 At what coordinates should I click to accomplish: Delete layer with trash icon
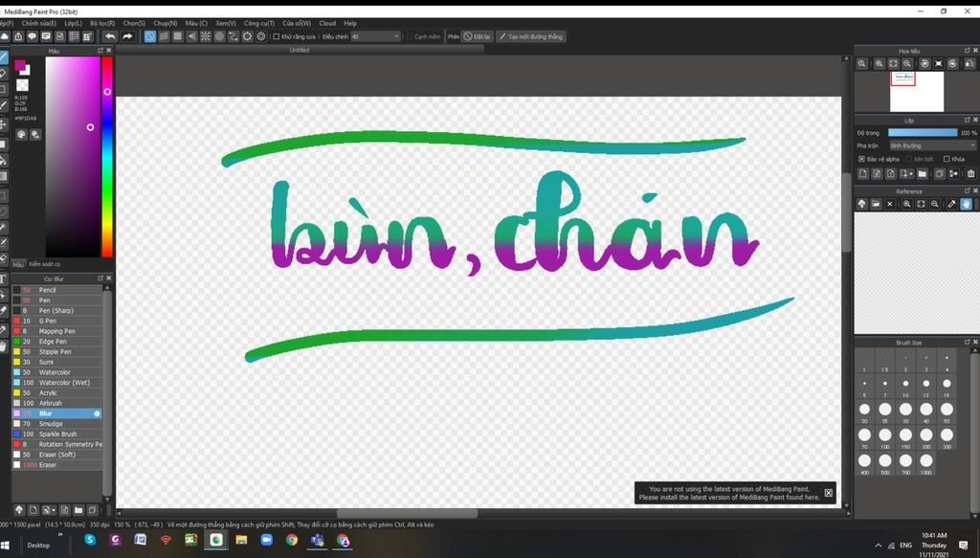pos(970,173)
